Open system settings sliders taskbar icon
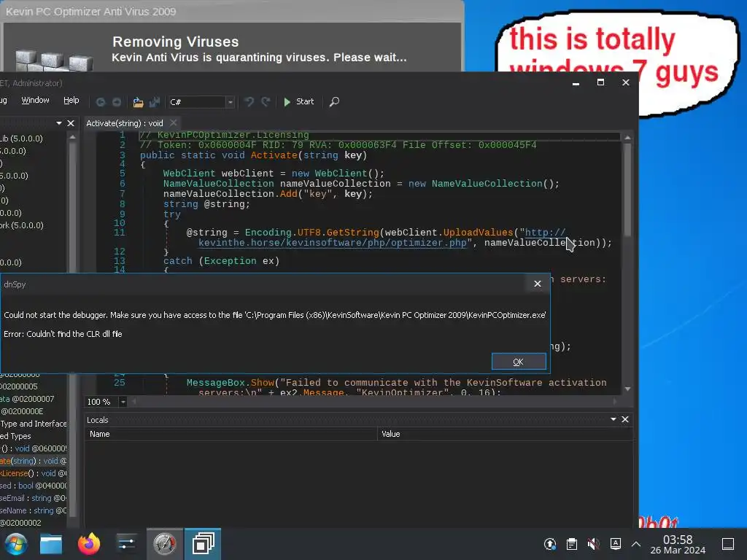 (x=126, y=544)
